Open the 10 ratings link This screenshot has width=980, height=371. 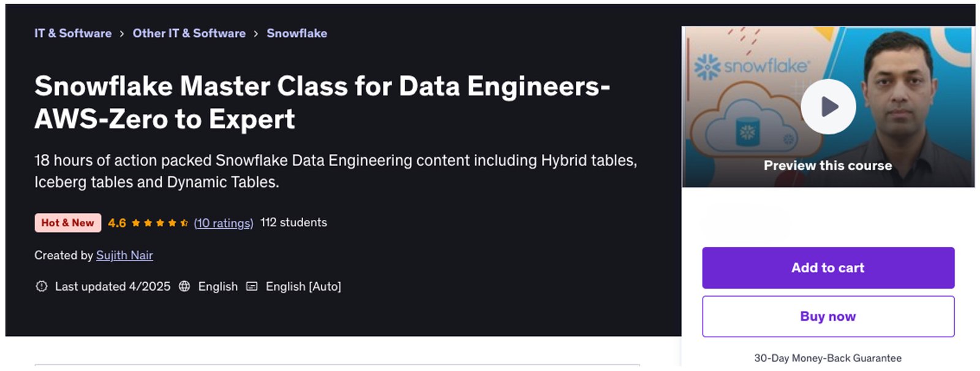tap(224, 223)
